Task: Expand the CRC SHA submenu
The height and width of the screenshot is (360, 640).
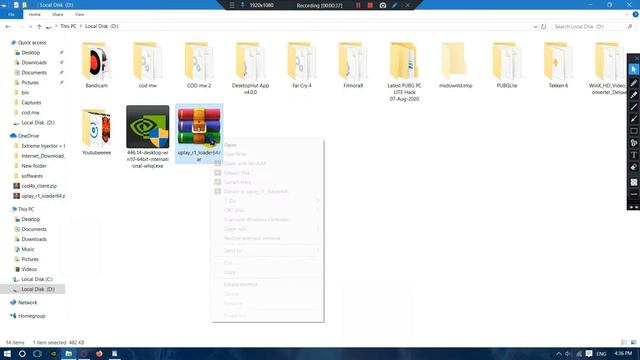Action: click(268, 210)
